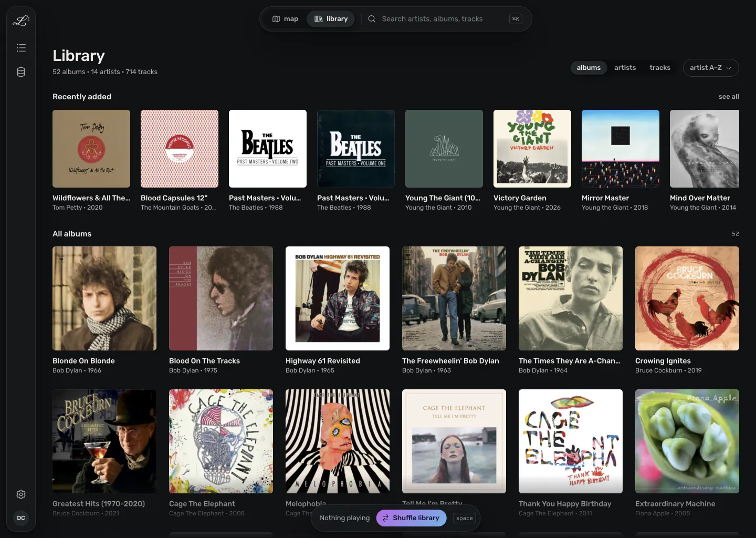Screen dimensions: 756x538
Task: Click the shuffle arrows icon
Action: point(386,518)
